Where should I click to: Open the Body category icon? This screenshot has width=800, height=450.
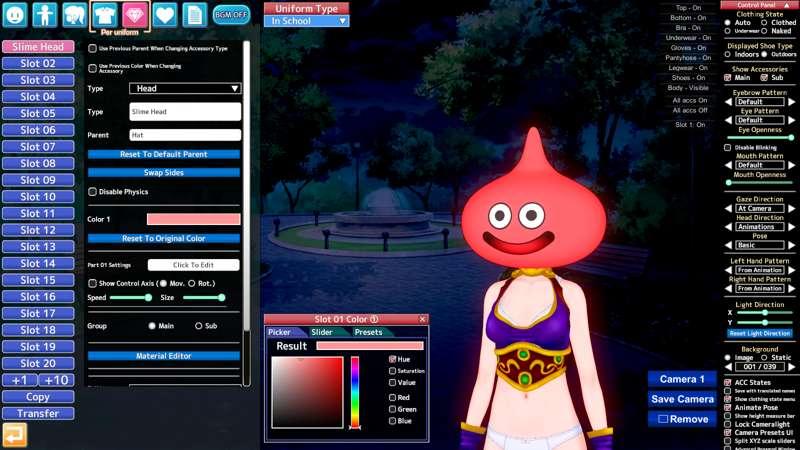[x=44, y=15]
